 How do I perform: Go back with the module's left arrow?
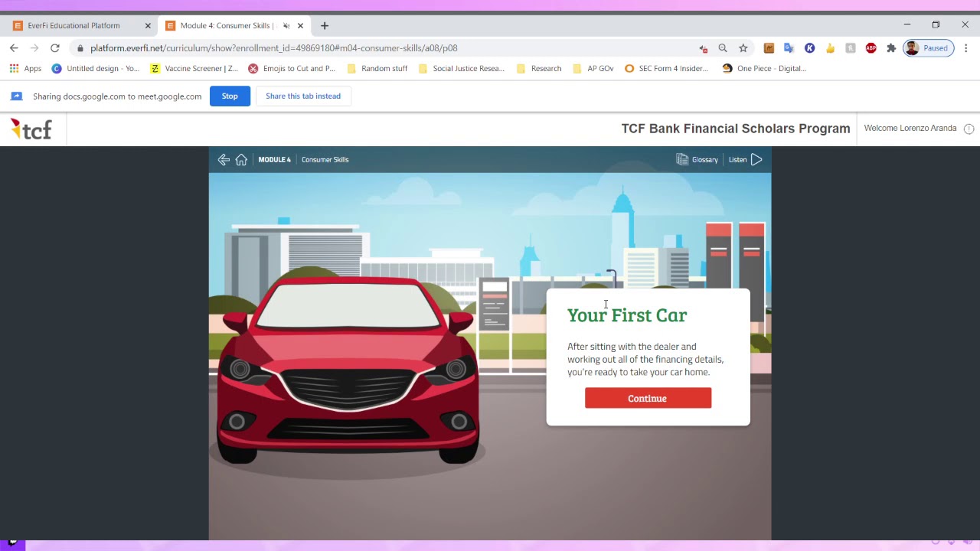tap(224, 159)
